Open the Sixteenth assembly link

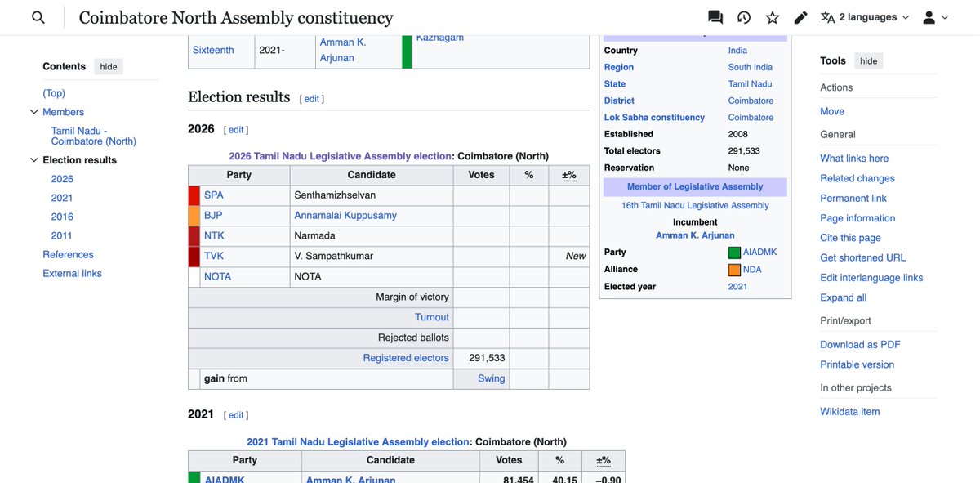pyautogui.click(x=213, y=50)
